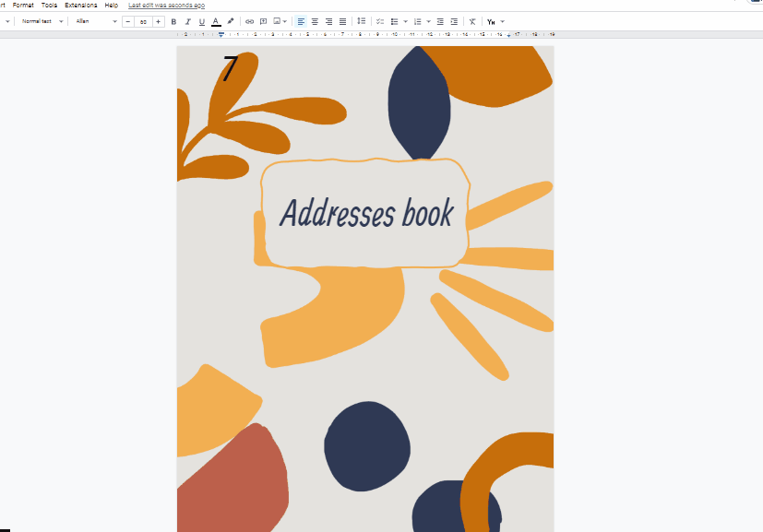Underline the selected text
This screenshot has width=763, height=532.
[201, 21]
